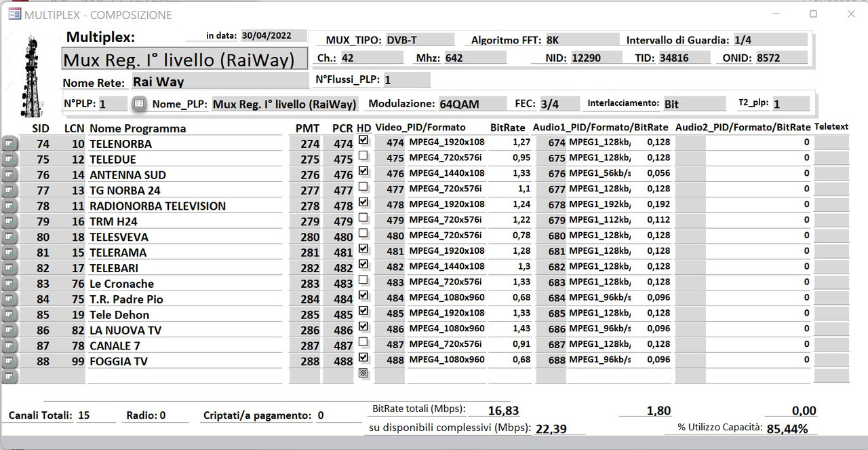Viewport: 868px width, 450px height.
Task: Click the row icon for RADIONORBA TELEVISION
Action: 9,206
